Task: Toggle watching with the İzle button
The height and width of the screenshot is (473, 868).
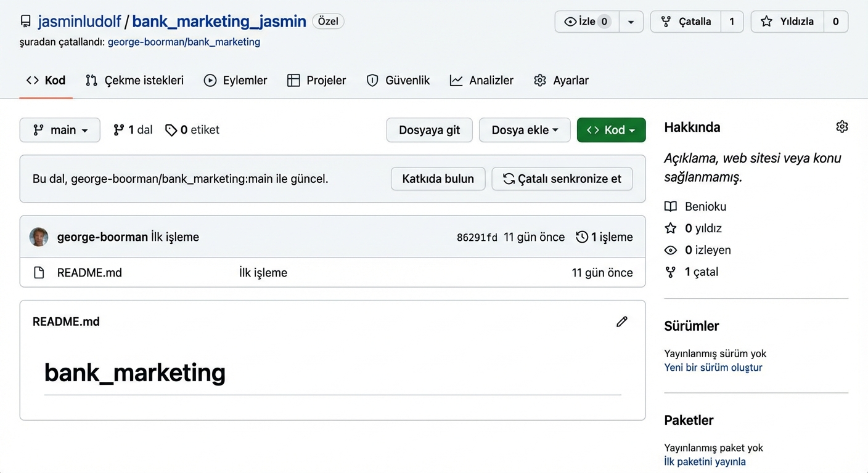Action: pos(586,22)
